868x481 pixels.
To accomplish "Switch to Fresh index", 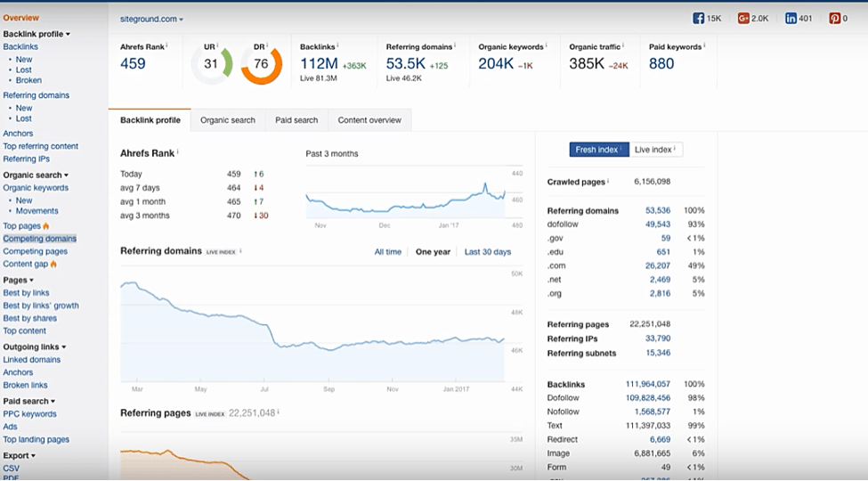I will [x=599, y=150].
